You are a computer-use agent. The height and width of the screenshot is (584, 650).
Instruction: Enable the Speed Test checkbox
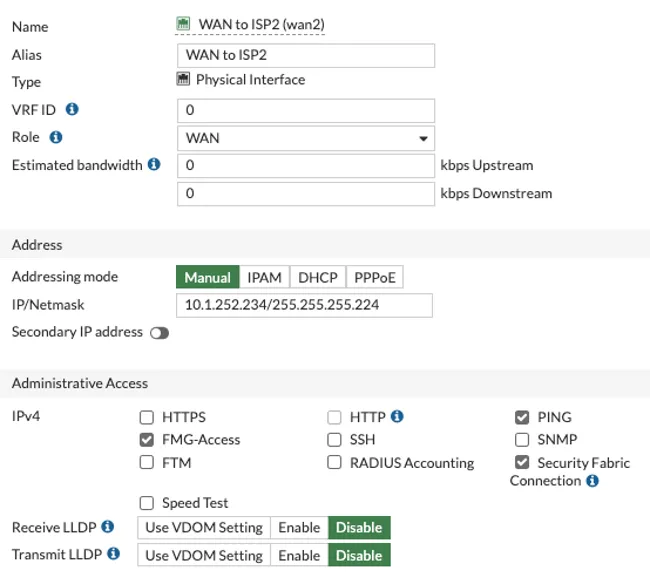coord(147,503)
